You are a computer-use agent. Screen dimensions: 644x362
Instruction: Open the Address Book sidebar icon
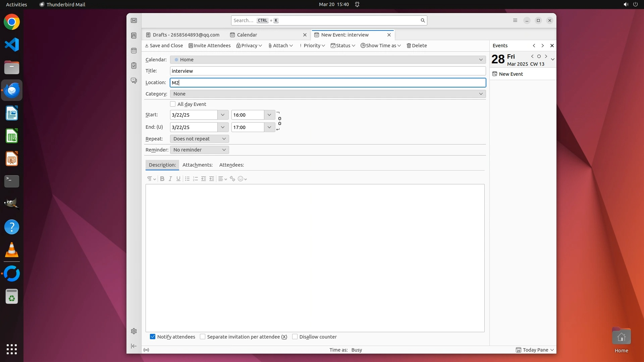[134, 36]
